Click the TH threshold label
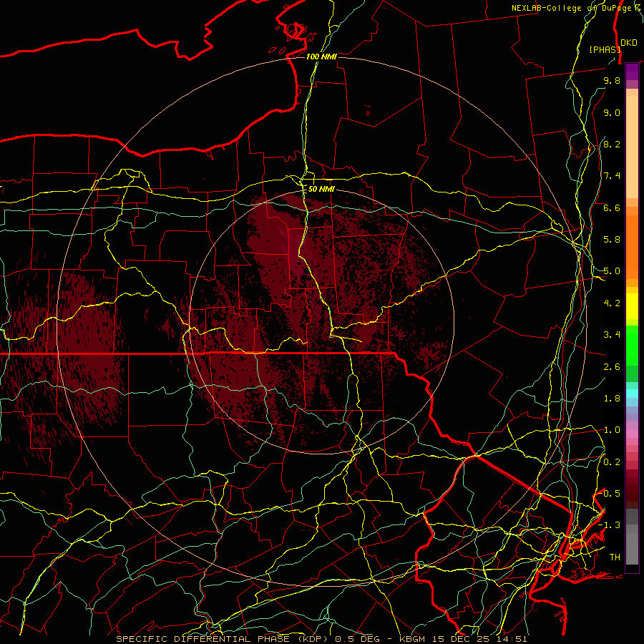The width and height of the screenshot is (644, 644). (x=615, y=557)
